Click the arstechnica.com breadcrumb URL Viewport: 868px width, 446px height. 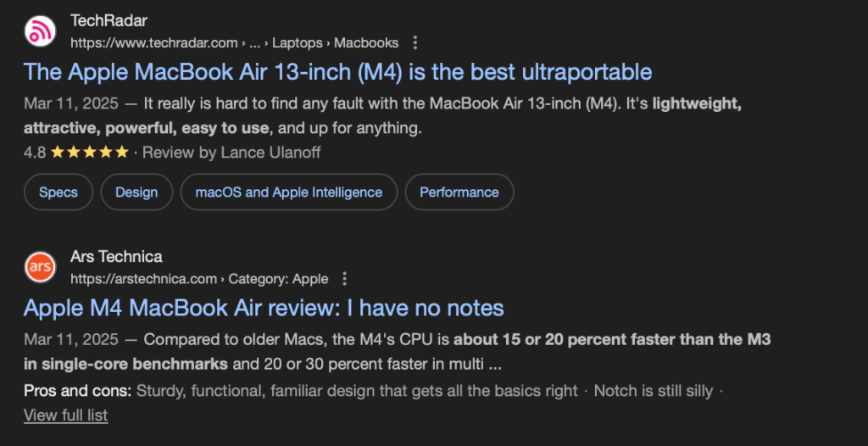[x=144, y=279]
